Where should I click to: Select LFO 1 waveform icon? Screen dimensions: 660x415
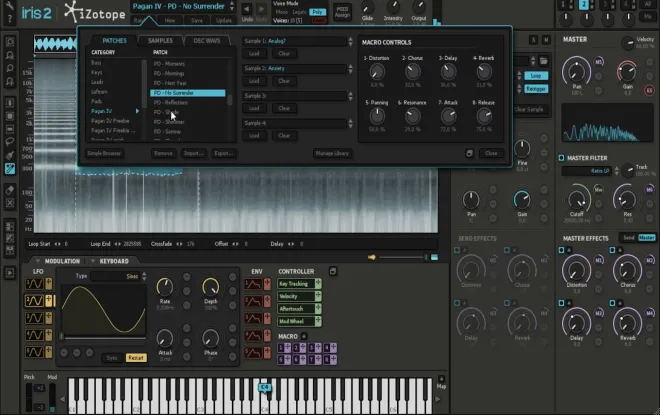(x=34, y=284)
